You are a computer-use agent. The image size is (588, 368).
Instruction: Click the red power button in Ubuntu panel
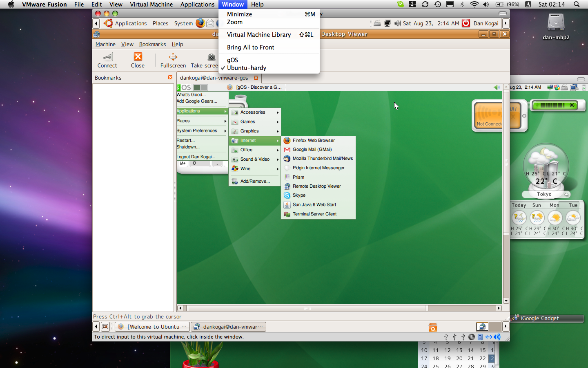pos(466,23)
